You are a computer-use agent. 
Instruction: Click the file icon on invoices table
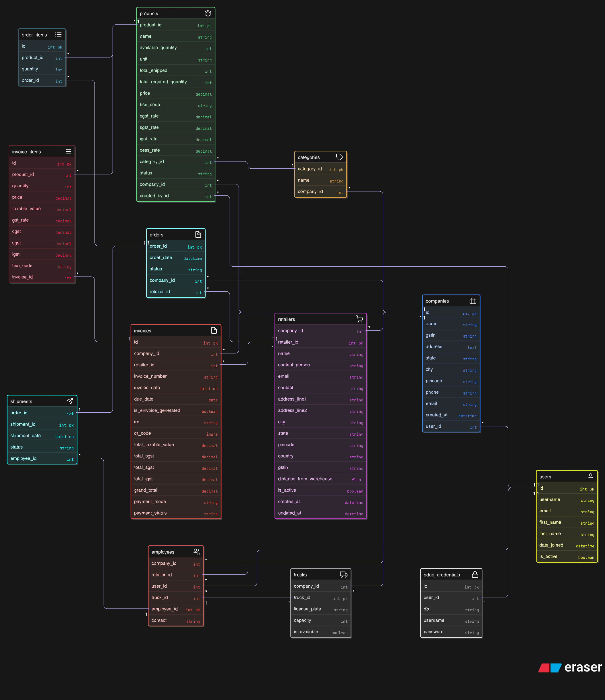point(214,330)
